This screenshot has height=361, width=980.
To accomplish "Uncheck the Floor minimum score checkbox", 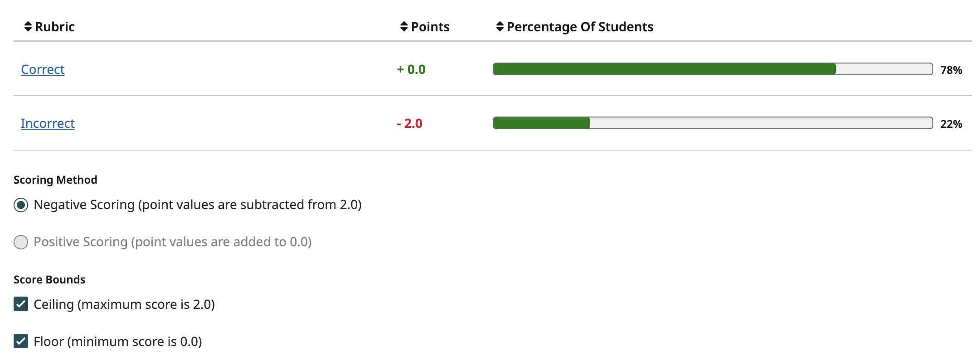I will click(x=21, y=341).
